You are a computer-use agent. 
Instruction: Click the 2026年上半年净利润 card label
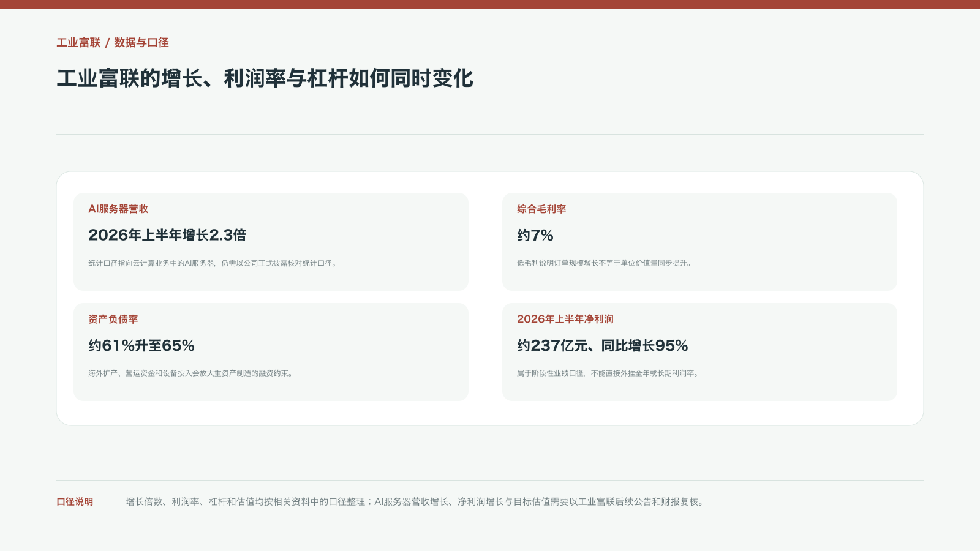tap(565, 319)
